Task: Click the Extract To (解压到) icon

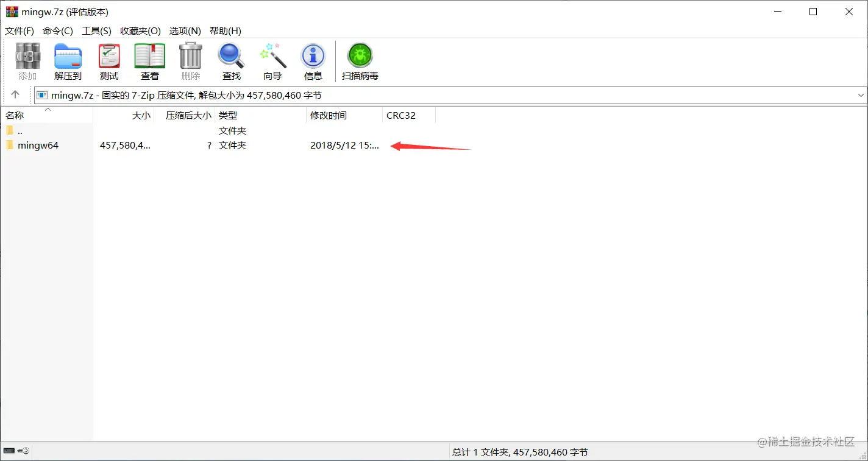Action: [68, 61]
